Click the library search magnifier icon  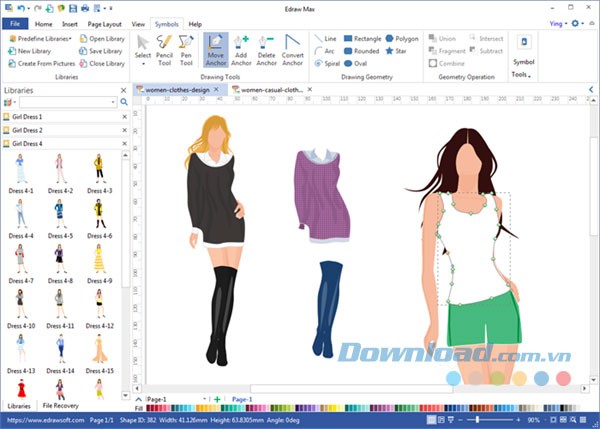point(124,102)
